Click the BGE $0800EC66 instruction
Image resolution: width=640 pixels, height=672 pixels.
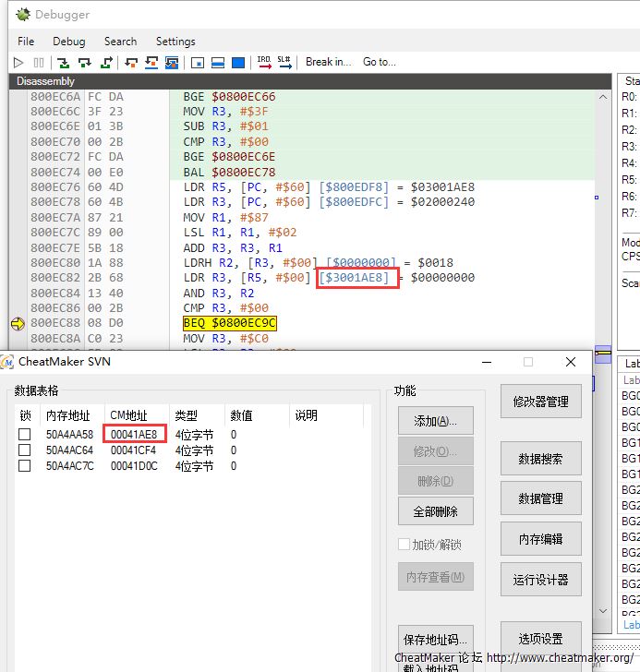[229, 97]
